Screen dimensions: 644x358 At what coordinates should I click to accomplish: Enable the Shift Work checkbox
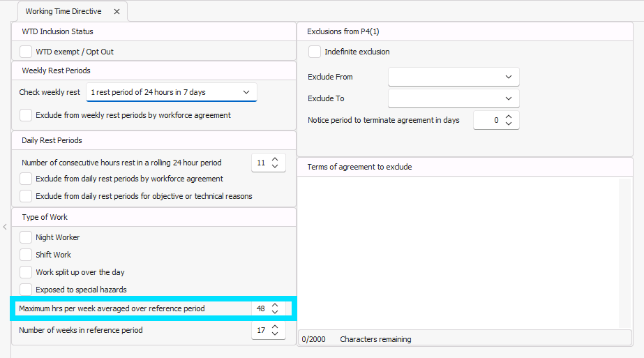point(26,255)
